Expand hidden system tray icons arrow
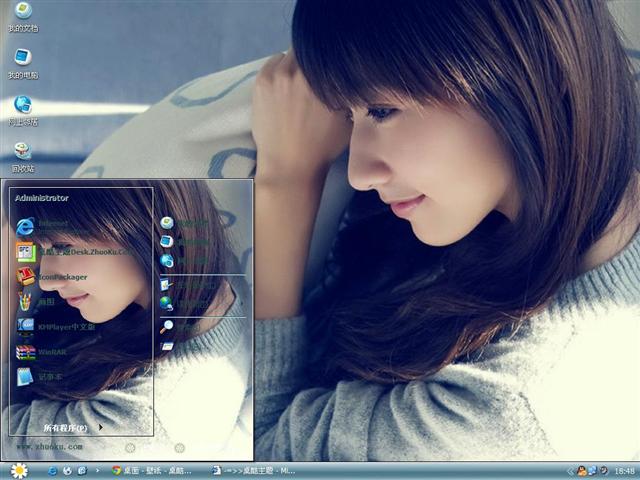The height and width of the screenshot is (480, 640). click(570, 471)
